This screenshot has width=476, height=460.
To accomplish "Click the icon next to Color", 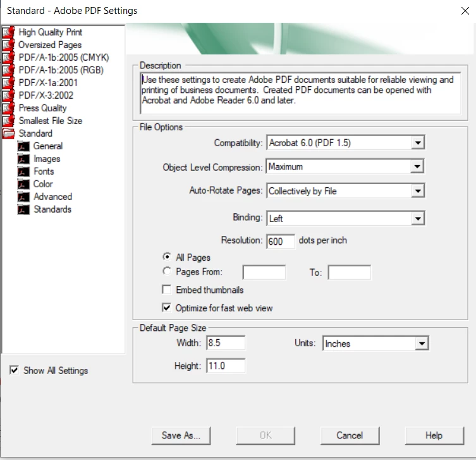I will tap(23, 184).
